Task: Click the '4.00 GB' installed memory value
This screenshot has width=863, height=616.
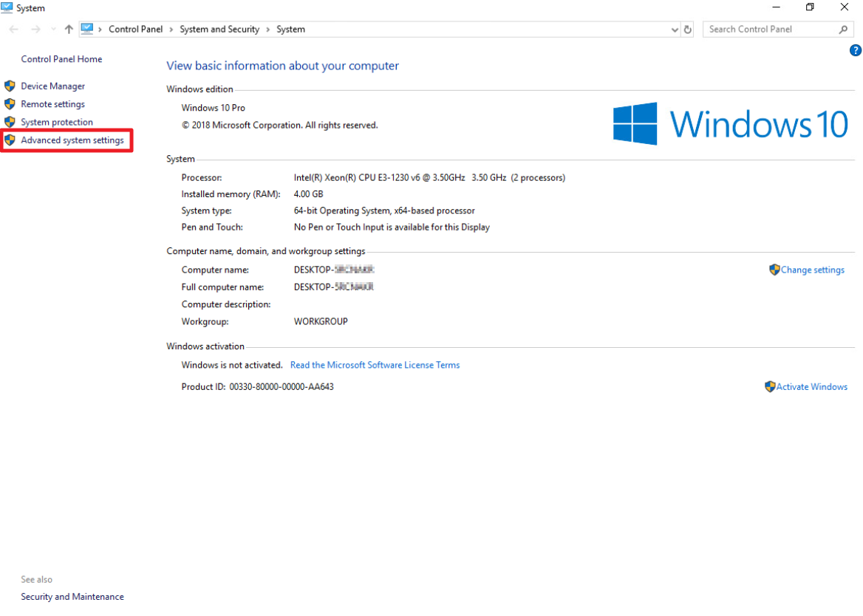Action: (308, 194)
